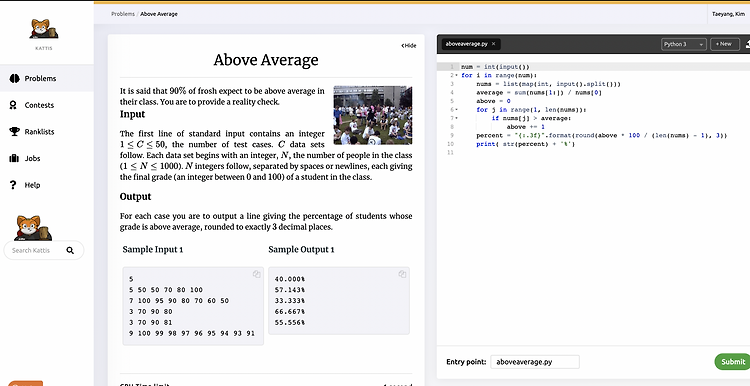Image resolution: width=750 pixels, height=386 pixels.
Task: Copy Sample Output 1 to clipboard
Action: coord(402,274)
